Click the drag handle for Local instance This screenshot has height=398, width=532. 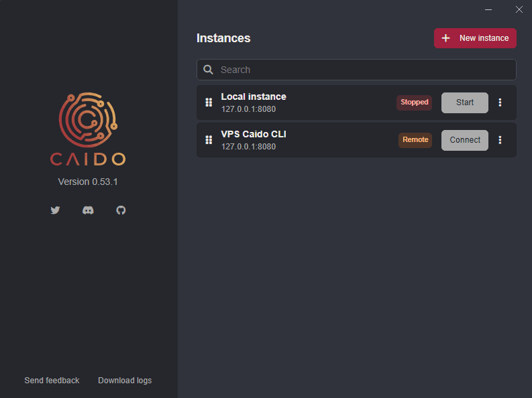click(x=209, y=103)
